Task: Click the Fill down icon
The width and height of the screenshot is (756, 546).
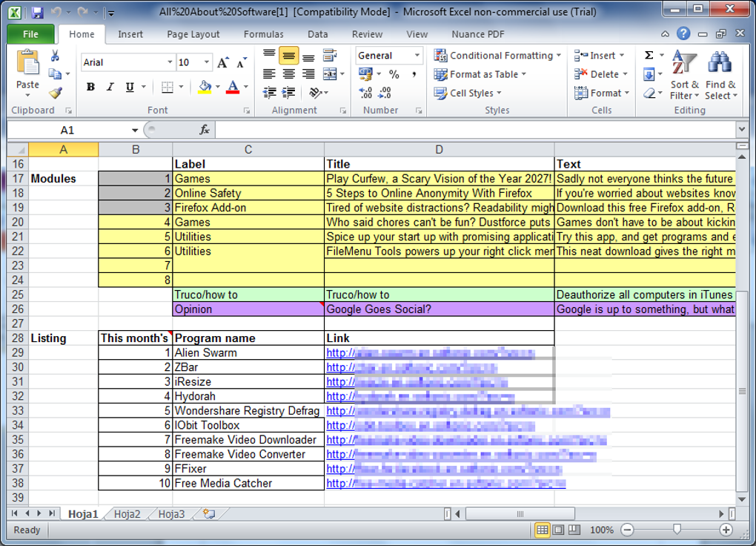Action: [649, 74]
